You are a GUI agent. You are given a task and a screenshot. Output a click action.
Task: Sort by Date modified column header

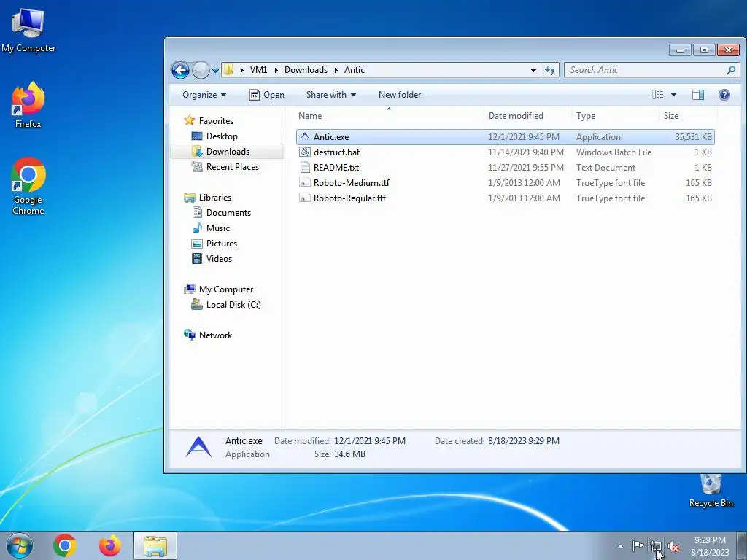point(516,116)
